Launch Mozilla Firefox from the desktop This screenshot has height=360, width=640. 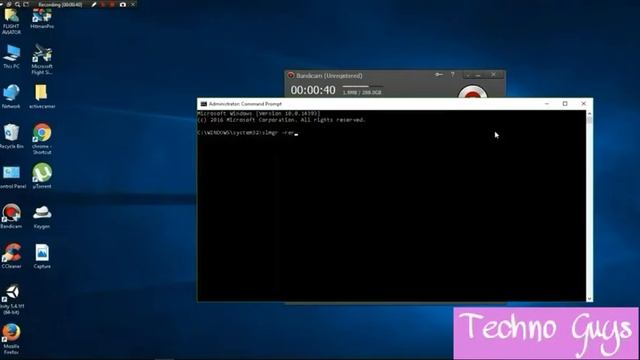pos(11,339)
